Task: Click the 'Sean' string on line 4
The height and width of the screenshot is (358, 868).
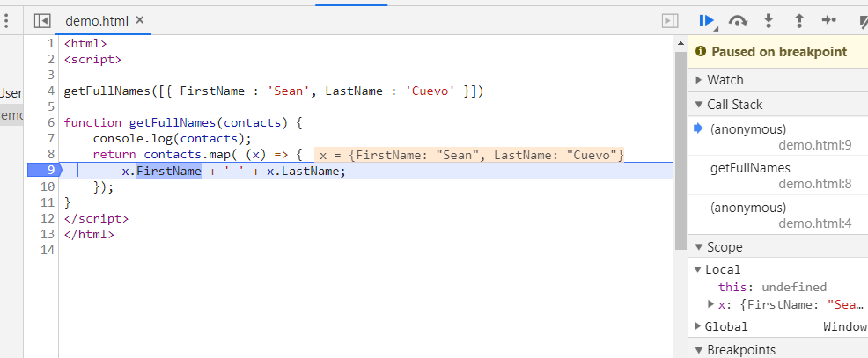Action: [x=287, y=91]
